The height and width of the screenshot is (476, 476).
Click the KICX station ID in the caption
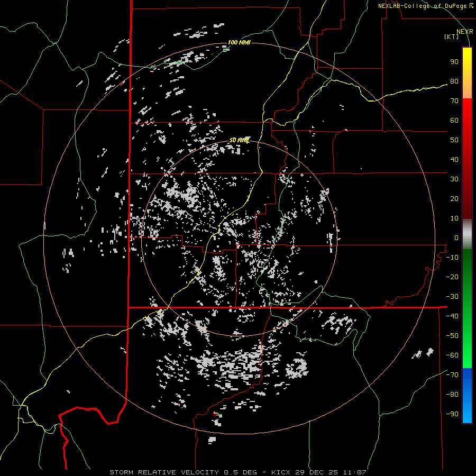pyautogui.click(x=281, y=472)
